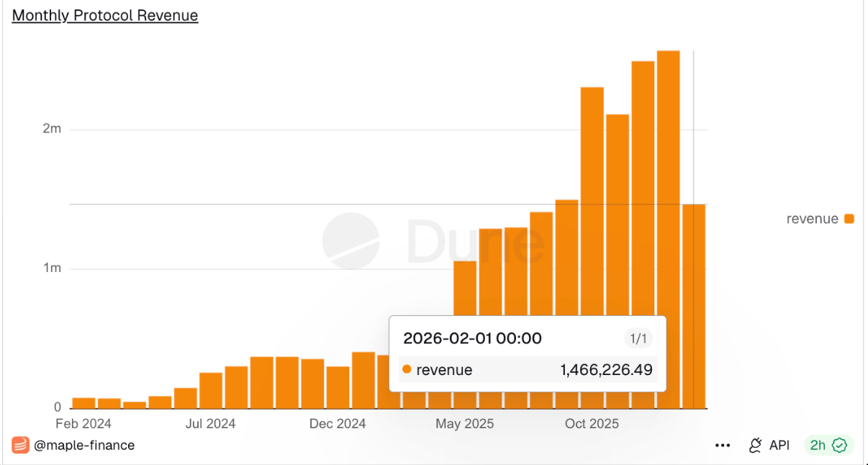Click the maple-finance orange avatar icon

tap(20, 445)
